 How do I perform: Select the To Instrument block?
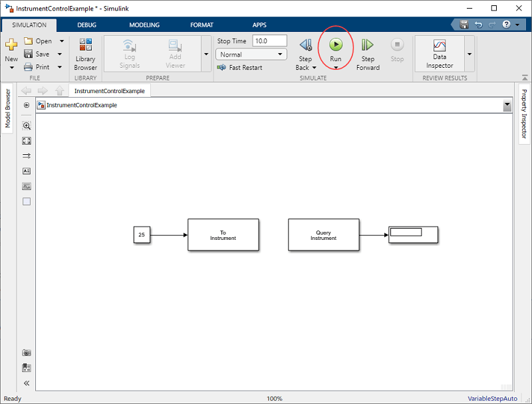[223, 235]
